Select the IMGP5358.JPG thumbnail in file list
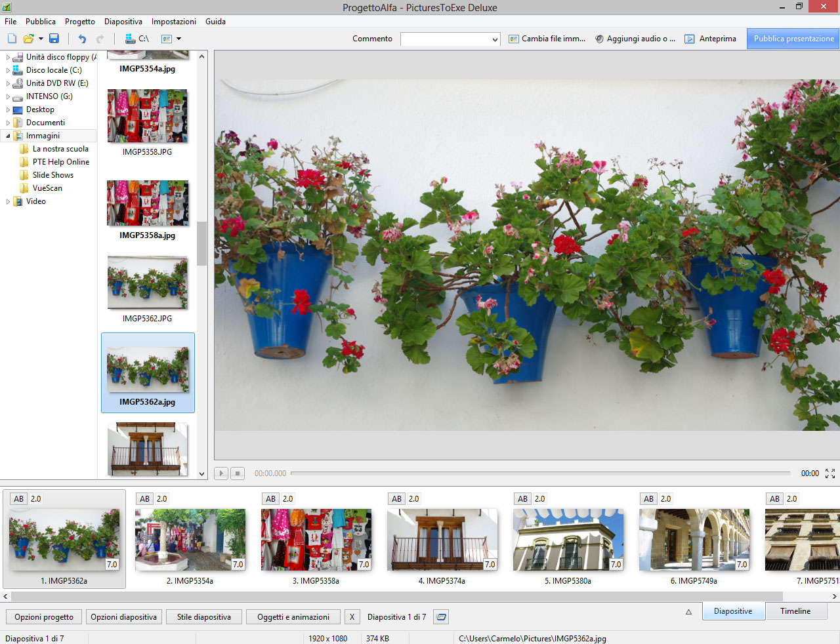 (148, 117)
